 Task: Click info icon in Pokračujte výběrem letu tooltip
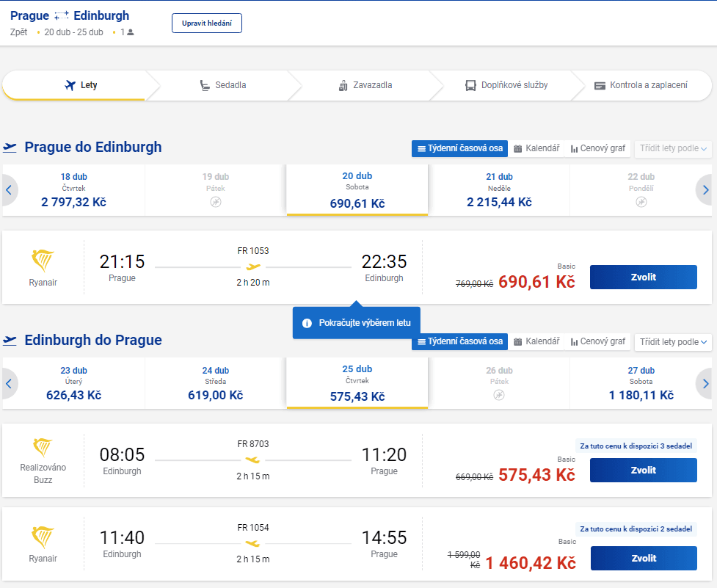click(x=307, y=323)
